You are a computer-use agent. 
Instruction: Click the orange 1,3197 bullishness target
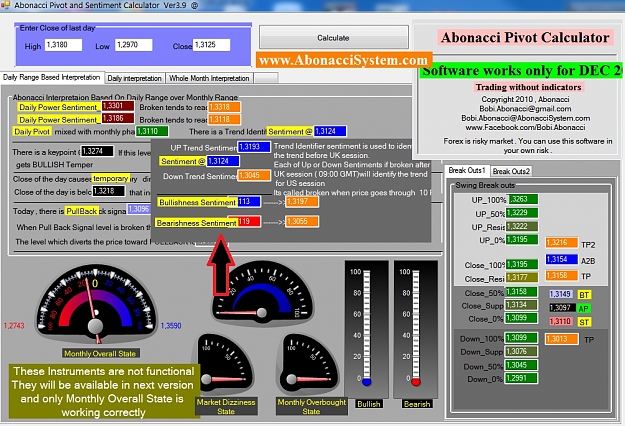pyautogui.click(x=302, y=202)
